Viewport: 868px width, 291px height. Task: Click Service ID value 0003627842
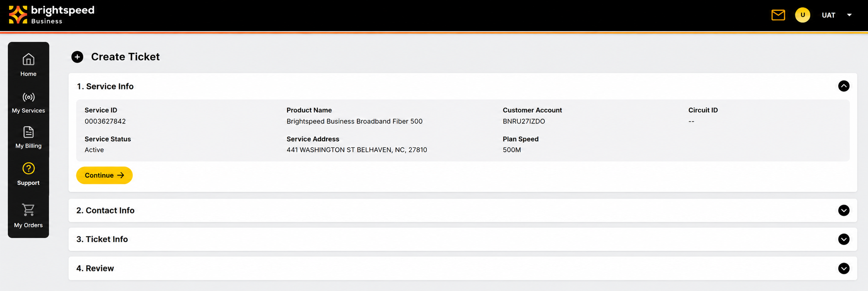click(x=105, y=121)
